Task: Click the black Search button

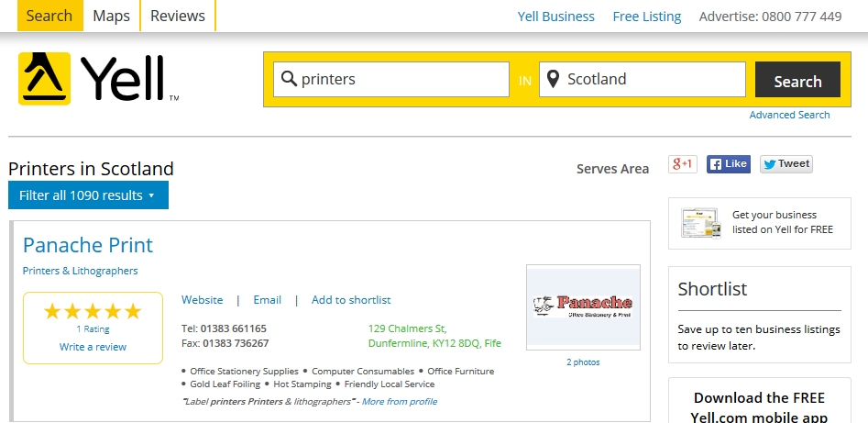Action: click(797, 80)
